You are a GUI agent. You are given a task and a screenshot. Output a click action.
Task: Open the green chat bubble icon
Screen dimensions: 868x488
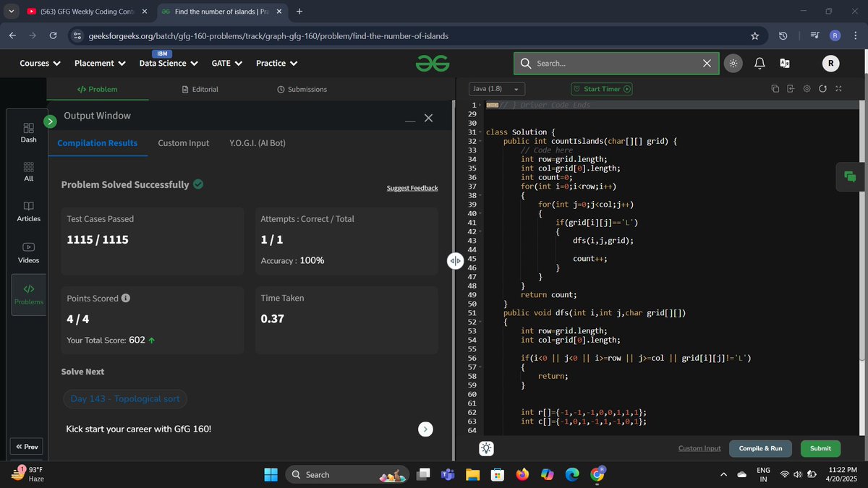[850, 177]
